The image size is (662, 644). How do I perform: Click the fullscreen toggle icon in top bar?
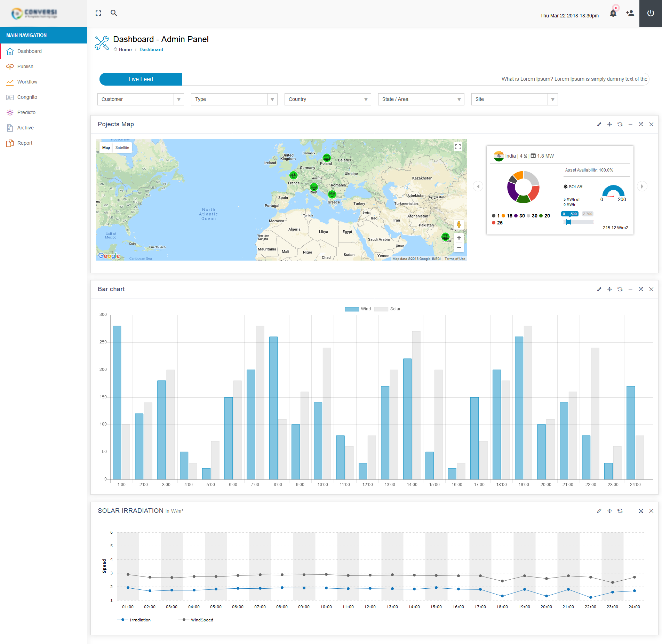click(x=98, y=13)
